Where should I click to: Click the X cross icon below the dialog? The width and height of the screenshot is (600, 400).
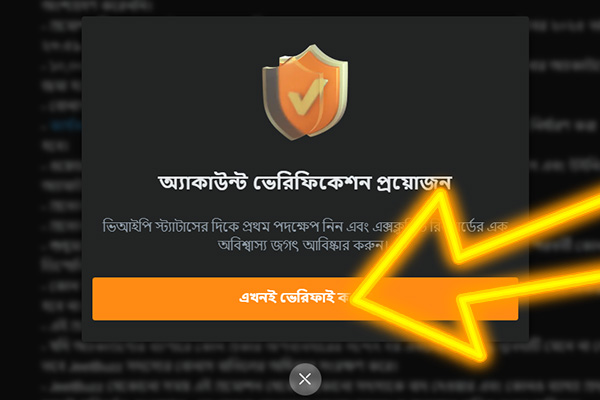pos(305,379)
